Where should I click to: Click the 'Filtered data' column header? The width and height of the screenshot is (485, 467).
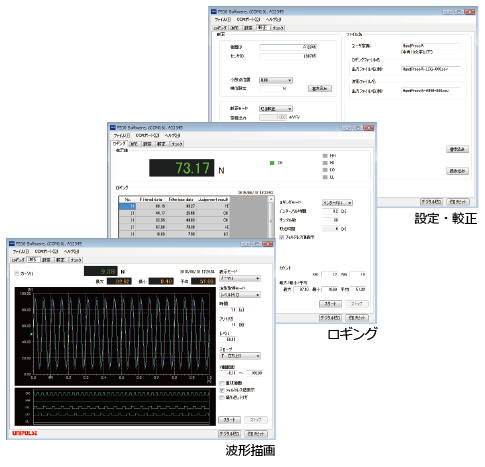click(x=151, y=199)
